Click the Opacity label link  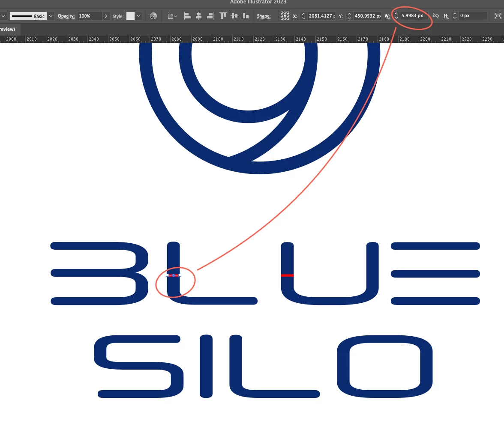tap(66, 16)
